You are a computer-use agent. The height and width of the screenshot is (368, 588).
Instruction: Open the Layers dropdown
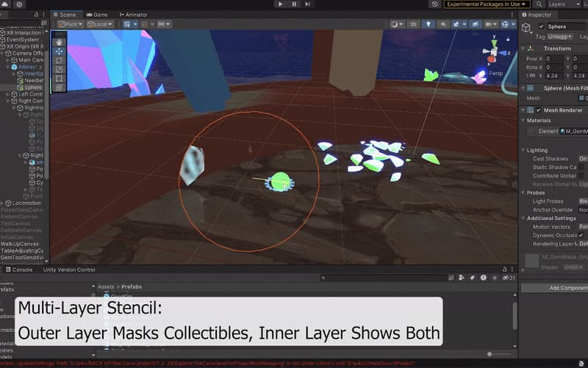[564, 4]
